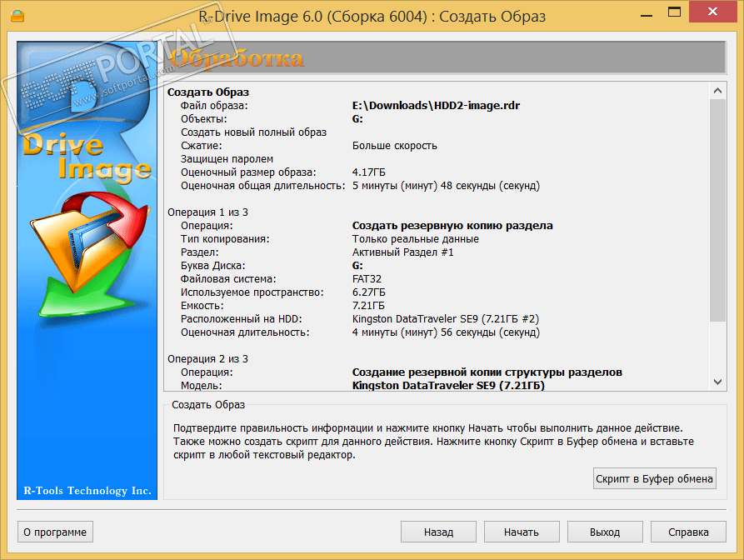Click the Обработка header title
The height and width of the screenshot is (560, 744).
(x=237, y=59)
